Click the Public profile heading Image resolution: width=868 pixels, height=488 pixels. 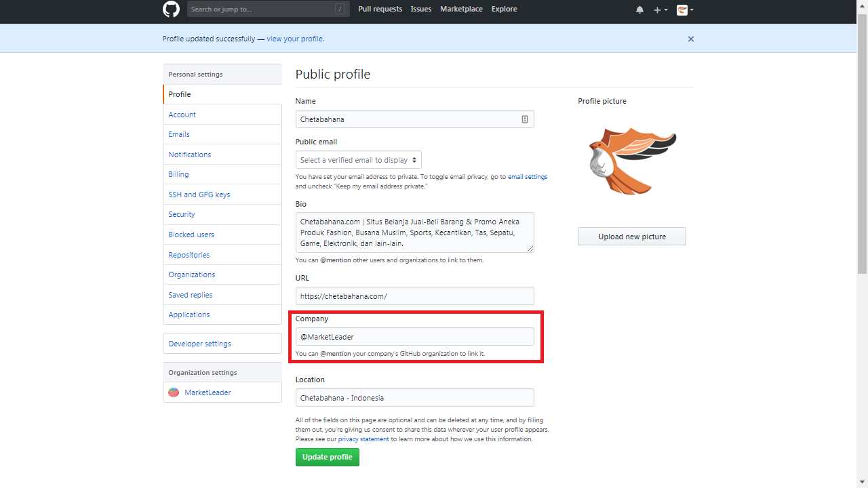[x=333, y=74]
